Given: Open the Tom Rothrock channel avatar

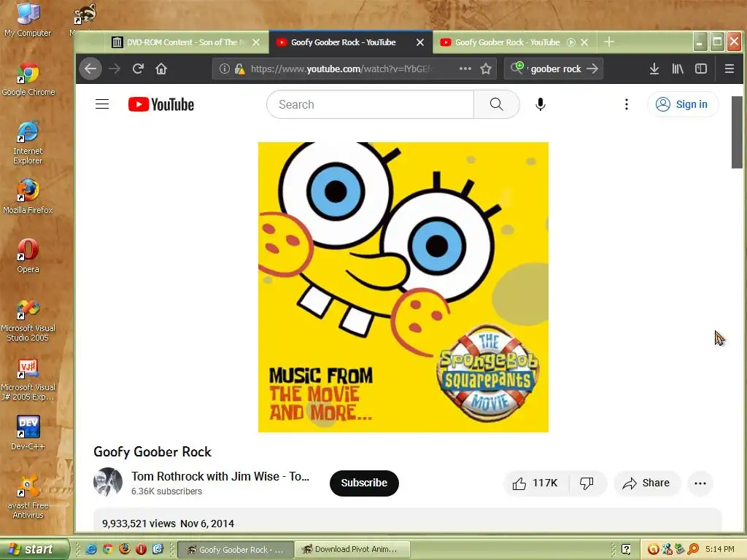Looking at the screenshot, I should [108, 483].
